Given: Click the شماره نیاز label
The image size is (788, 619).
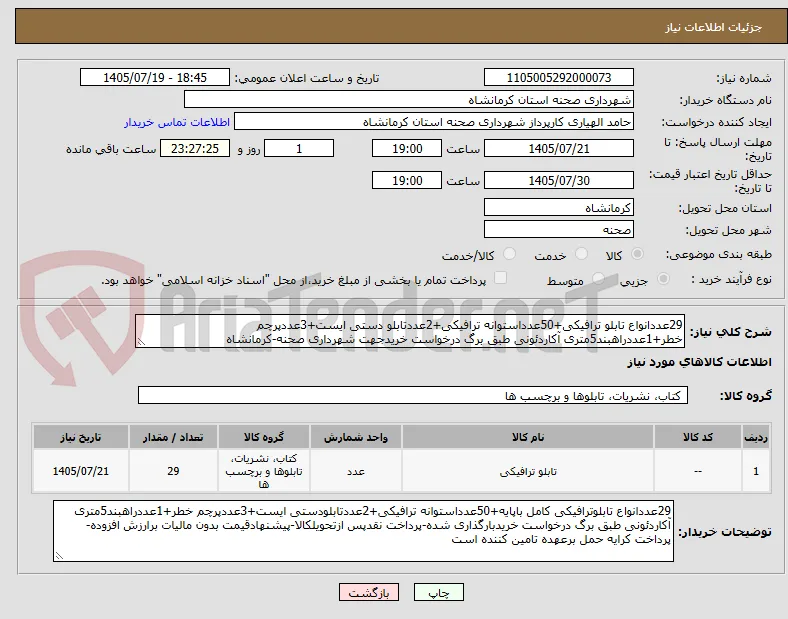Looking at the screenshot, I should point(743,78).
